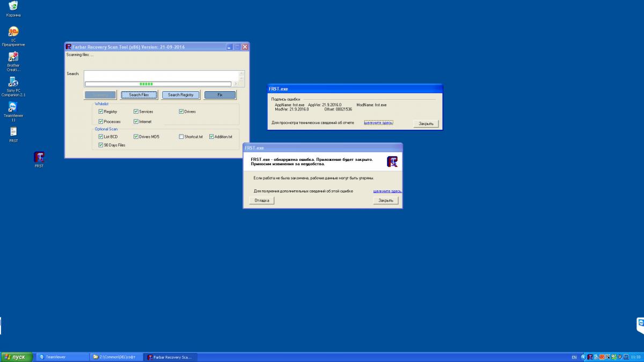
Task: Click the FRST logo in the error dialog
Action: [392, 161]
